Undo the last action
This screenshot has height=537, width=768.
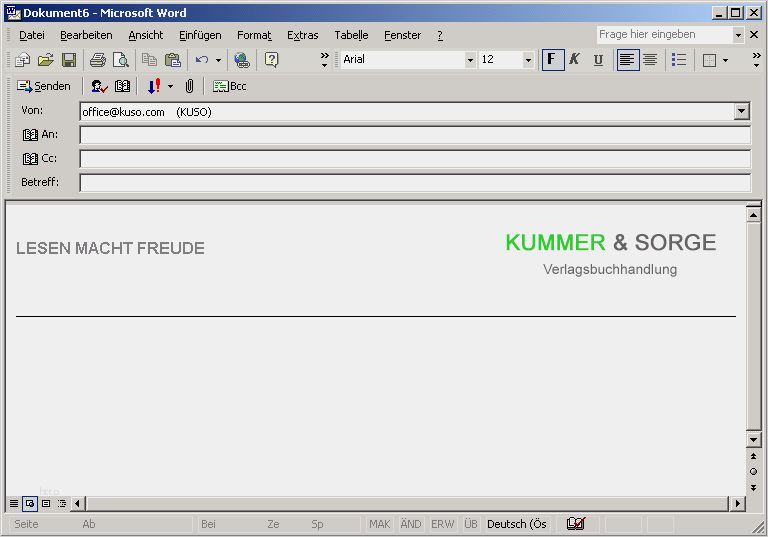tap(202, 60)
